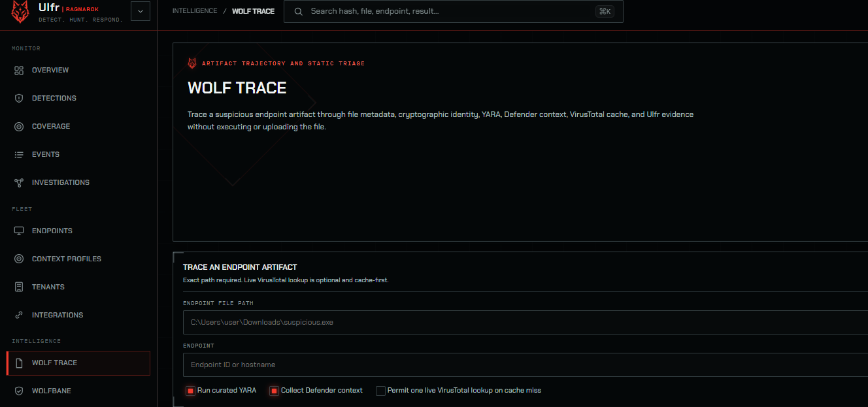Click the Fleet section label
The width and height of the screenshot is (868, 407).
(22, 209)
